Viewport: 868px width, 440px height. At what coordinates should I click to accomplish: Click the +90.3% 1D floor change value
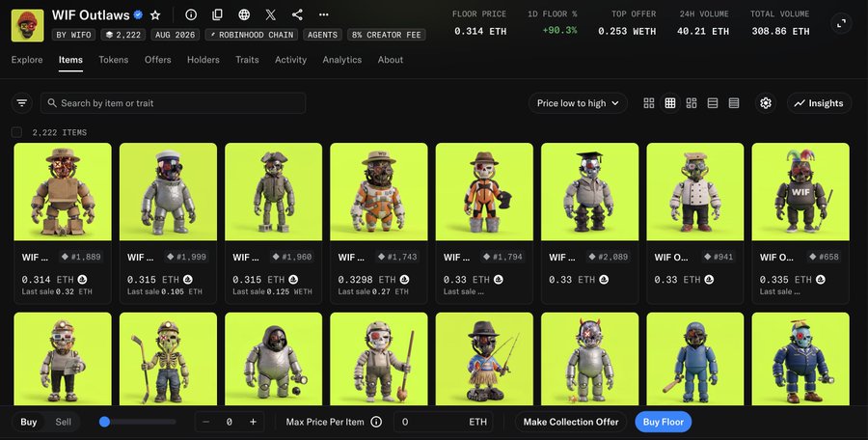[559, 30]
